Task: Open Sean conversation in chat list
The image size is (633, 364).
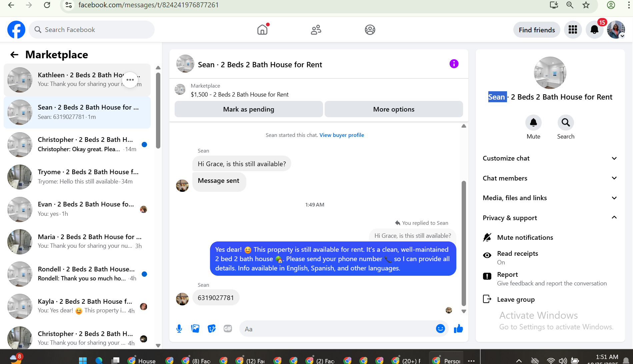Action: point(77,112)
